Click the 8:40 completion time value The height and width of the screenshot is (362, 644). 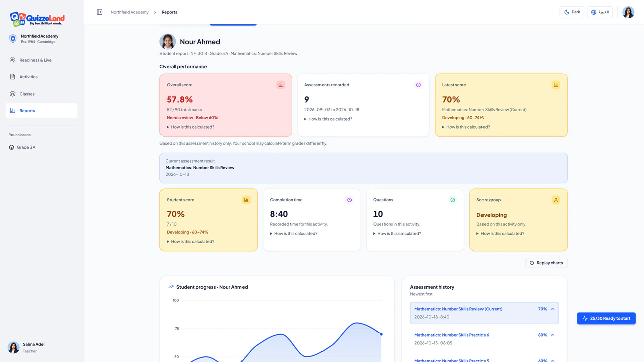(279, 214)
